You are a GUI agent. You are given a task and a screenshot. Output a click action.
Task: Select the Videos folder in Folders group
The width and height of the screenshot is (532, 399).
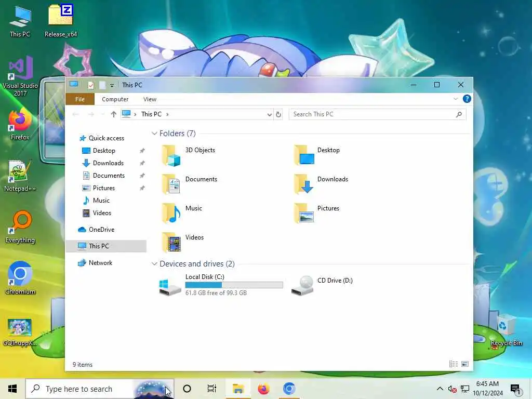(x=182, y=243)
